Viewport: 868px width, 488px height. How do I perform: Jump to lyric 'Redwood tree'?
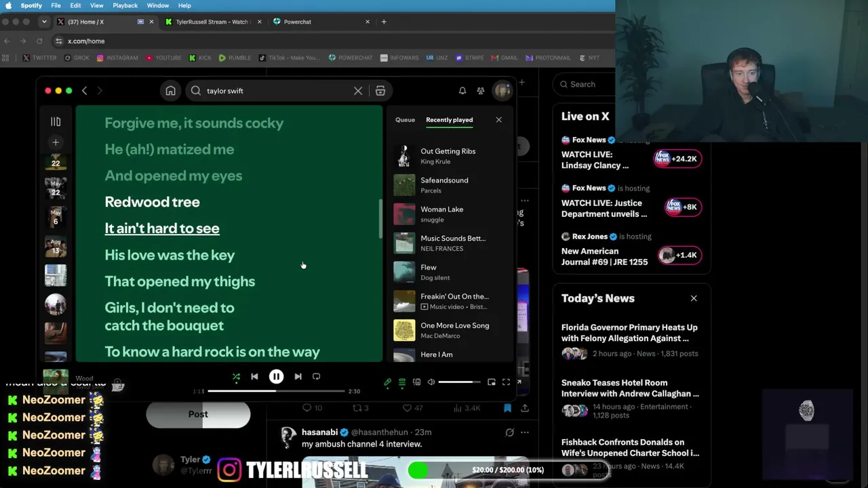click(152, 202)
